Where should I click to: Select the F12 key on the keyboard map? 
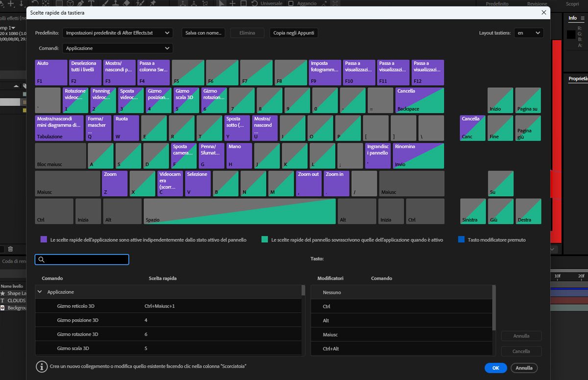tap(428, 73)
